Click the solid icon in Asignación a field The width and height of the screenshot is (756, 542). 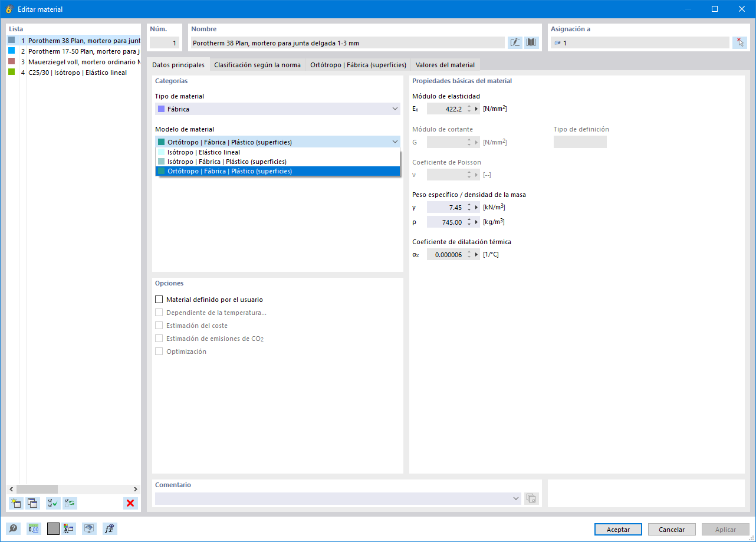(x=557, y=43)
